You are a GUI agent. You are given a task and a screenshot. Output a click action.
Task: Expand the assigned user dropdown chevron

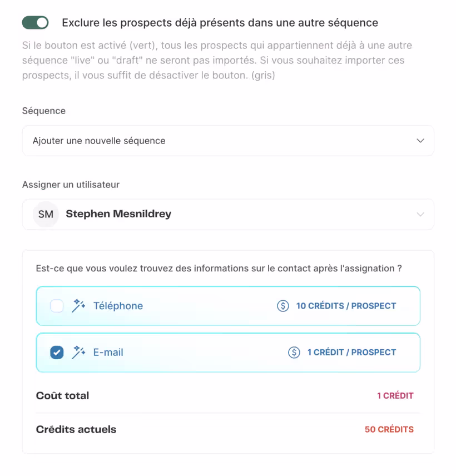420,214
